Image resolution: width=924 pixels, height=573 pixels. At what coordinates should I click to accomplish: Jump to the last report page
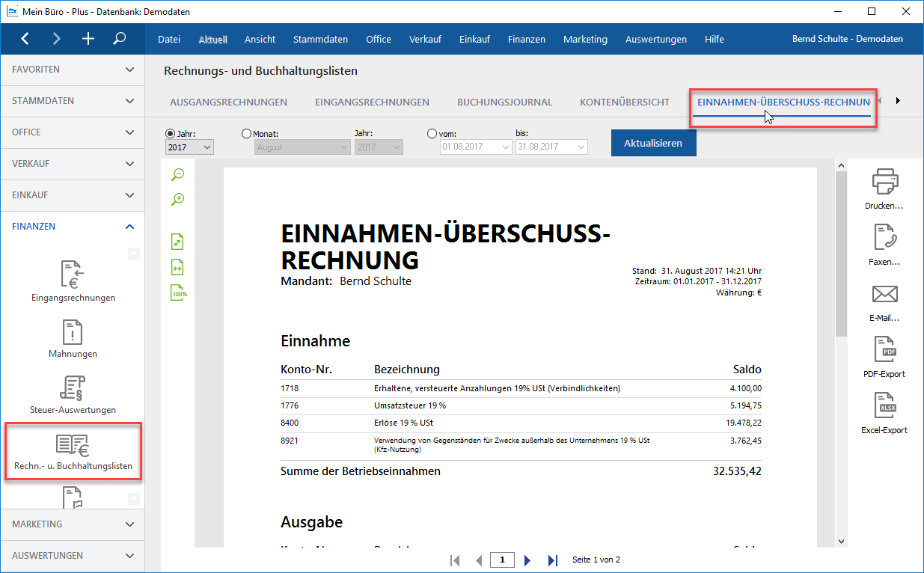tap(552, 560)
